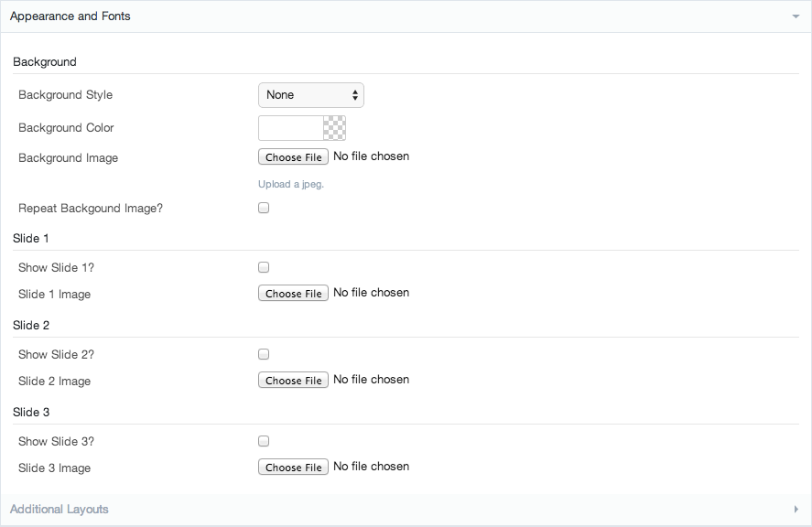The height and width of the screenshot is (527, 812).
Task: Choose a file for Slide 1 Image
Action: click(x=293, y=293)
